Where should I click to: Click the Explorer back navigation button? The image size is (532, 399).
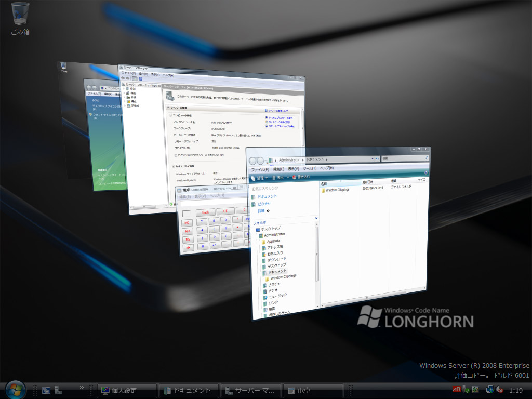click(x=253, y=161)
